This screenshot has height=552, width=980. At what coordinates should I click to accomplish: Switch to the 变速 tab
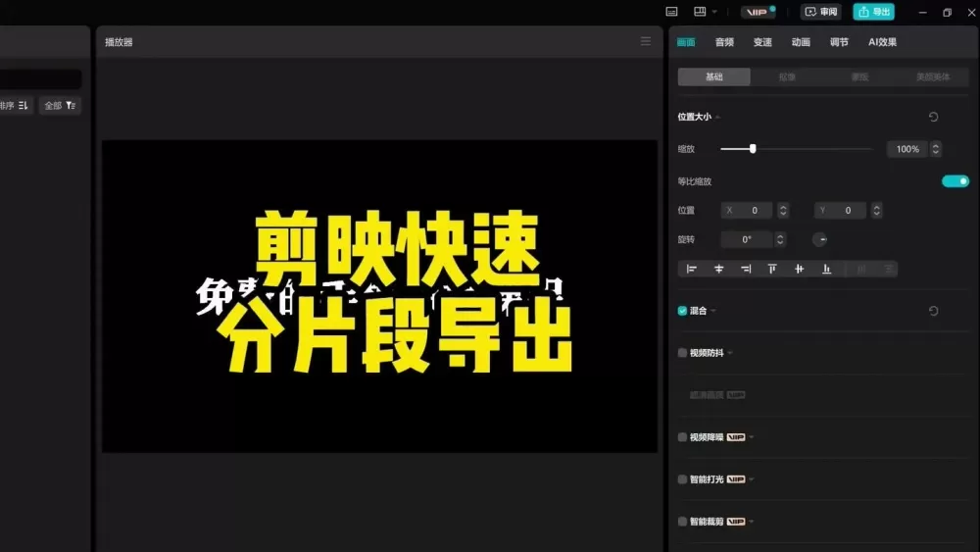pyautogui.click(x=762, y=42)
